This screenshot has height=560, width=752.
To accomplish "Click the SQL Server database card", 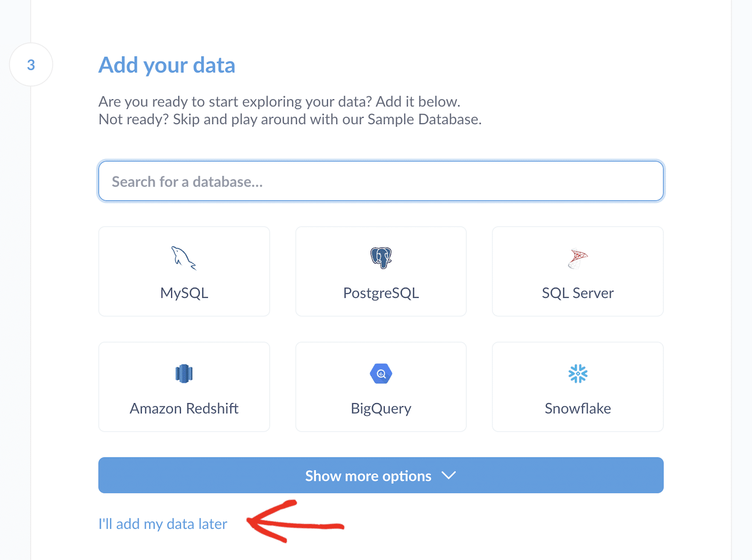I will pyautogui.click(x=577, y=271).
